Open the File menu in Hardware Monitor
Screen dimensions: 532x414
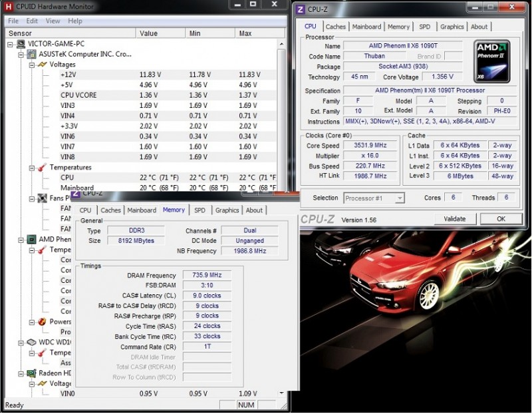coord(13,21)
